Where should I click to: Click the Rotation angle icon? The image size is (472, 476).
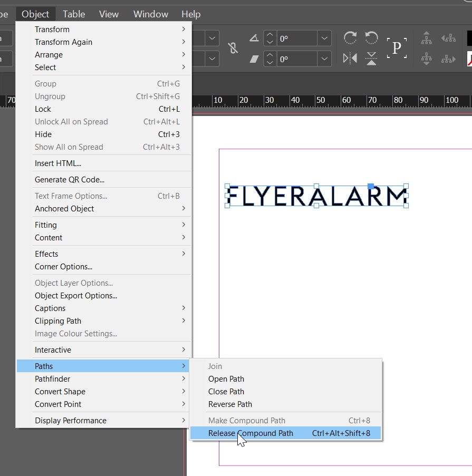point(255,37)
